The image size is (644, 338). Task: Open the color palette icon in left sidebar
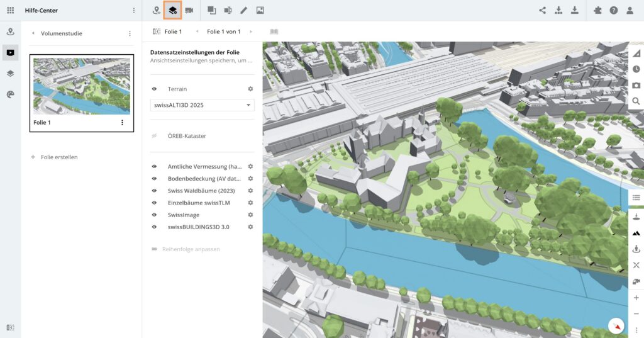point(10,94)
